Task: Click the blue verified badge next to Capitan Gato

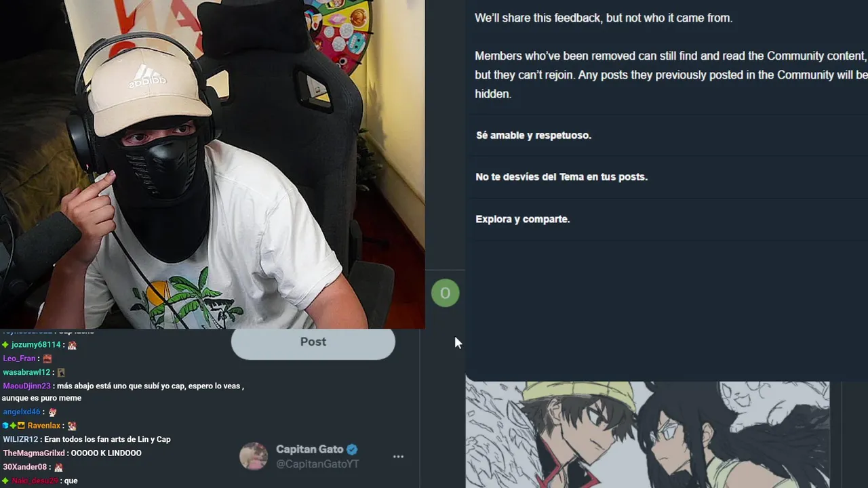Action: [x=352, y=449]
